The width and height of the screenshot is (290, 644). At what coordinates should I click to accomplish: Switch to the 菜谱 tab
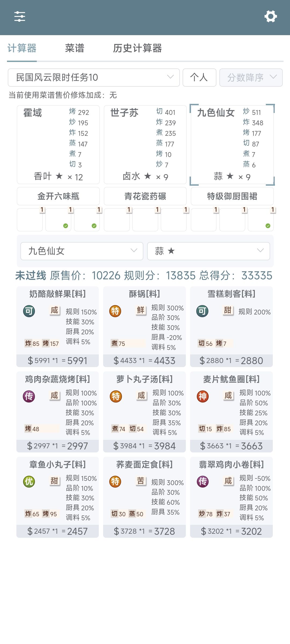tap(75, 48)
